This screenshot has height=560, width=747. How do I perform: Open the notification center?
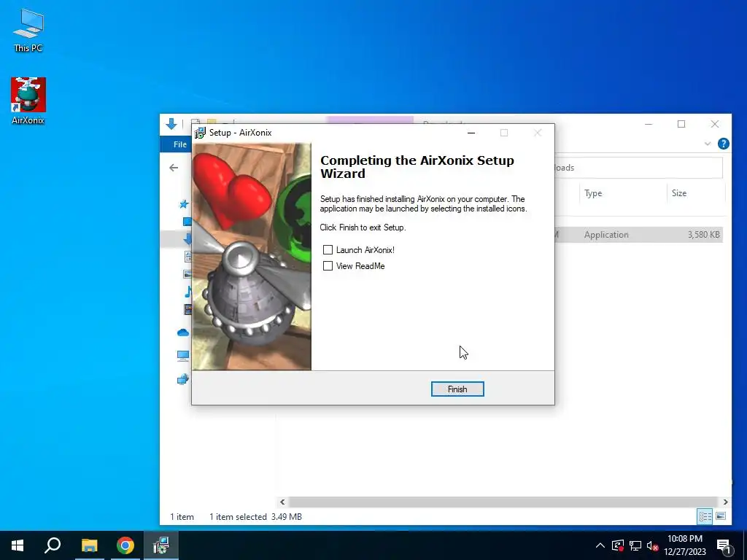coord(724,546)
